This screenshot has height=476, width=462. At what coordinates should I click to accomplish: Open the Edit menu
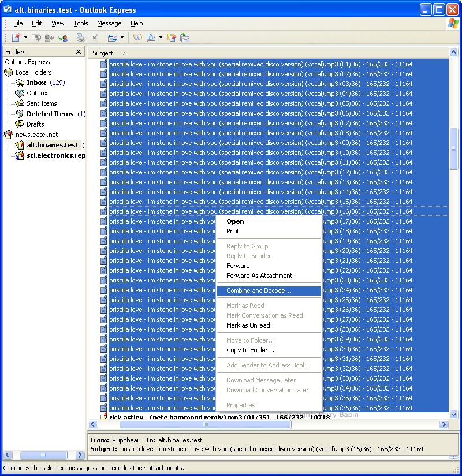[x=37, y=23]
